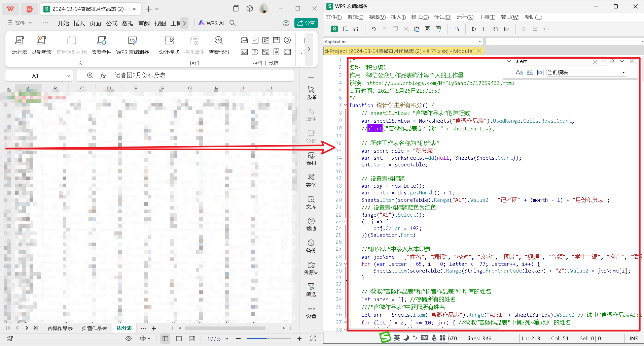Toggle regex [RE] option in find bar
644x346 pixels.
coord(541,72)
